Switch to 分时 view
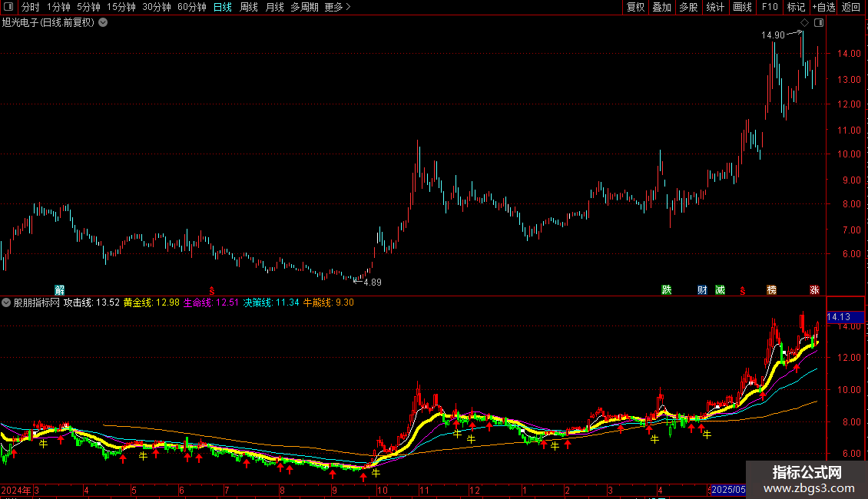868x499 pixels. pos(31,7)
